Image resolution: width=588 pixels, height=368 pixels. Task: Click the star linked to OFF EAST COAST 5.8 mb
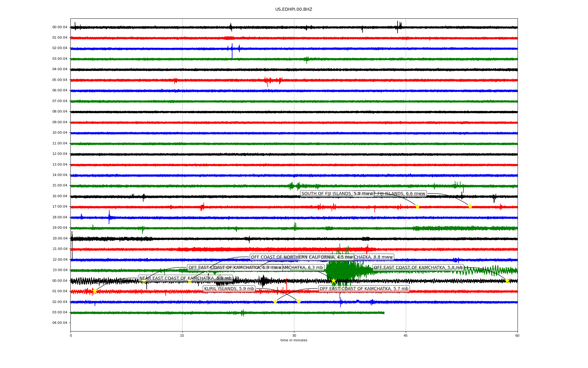[x=507, y=281]
